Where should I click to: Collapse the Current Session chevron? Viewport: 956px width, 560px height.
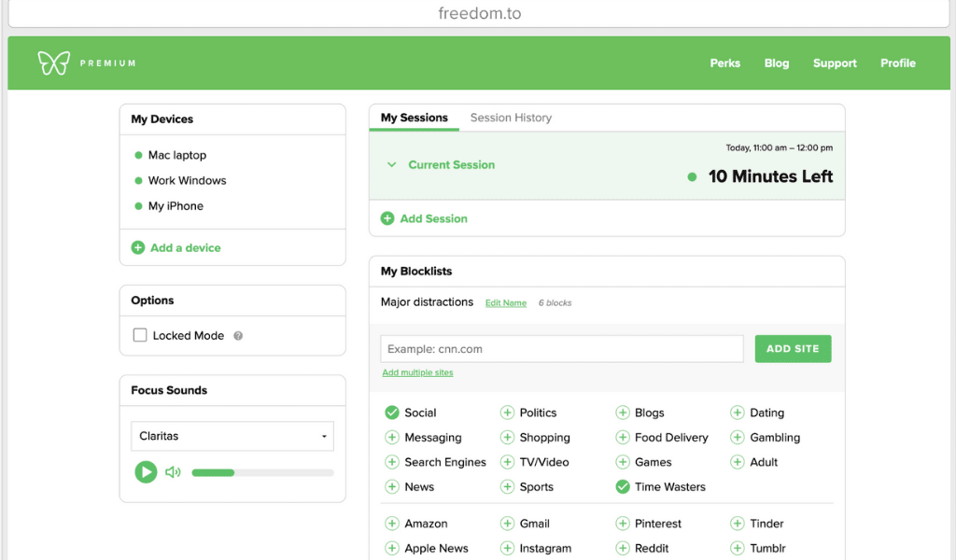pyautogui.click(x=391, y=164)
